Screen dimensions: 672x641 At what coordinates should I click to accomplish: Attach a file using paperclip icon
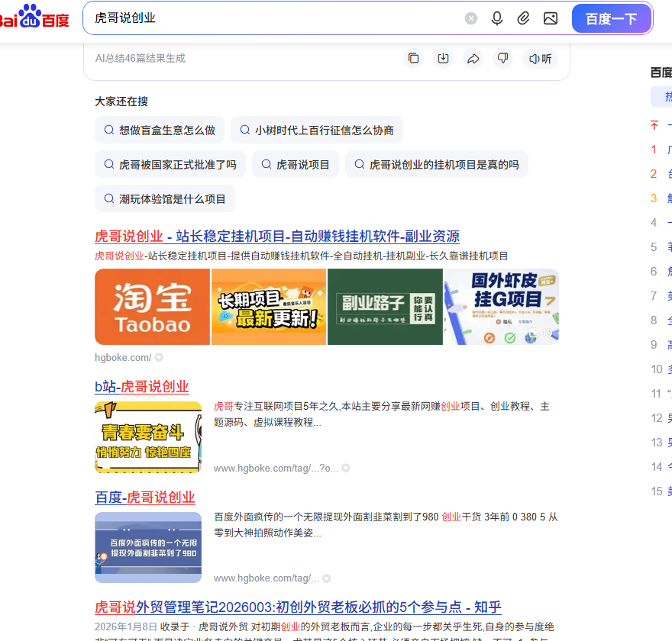pyautogui.click(x=523, y=18)
